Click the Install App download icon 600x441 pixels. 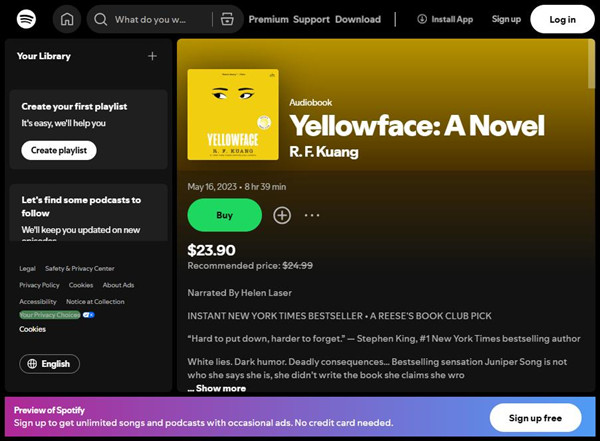pyautogui.click(x=422, y=19)
